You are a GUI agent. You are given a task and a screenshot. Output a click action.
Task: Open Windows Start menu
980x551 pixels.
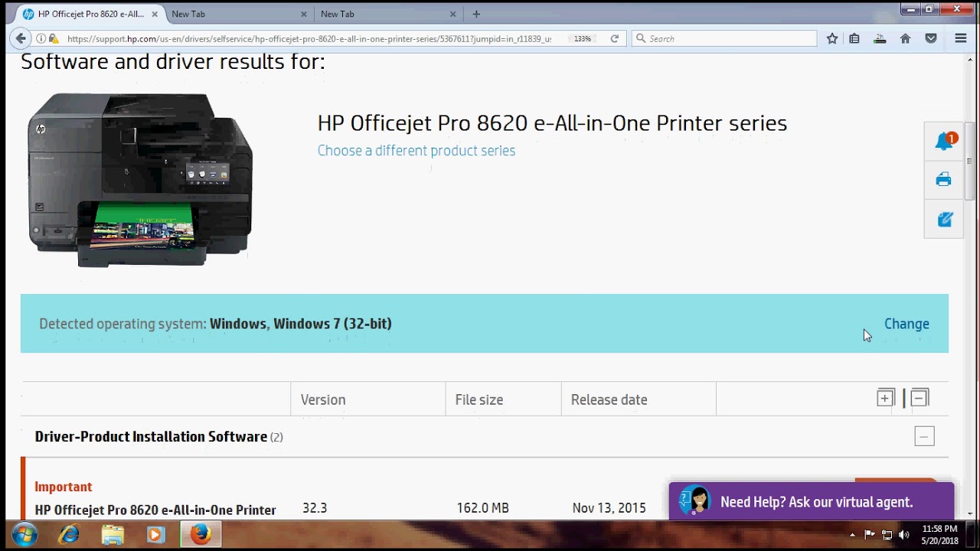coord(24,534)
